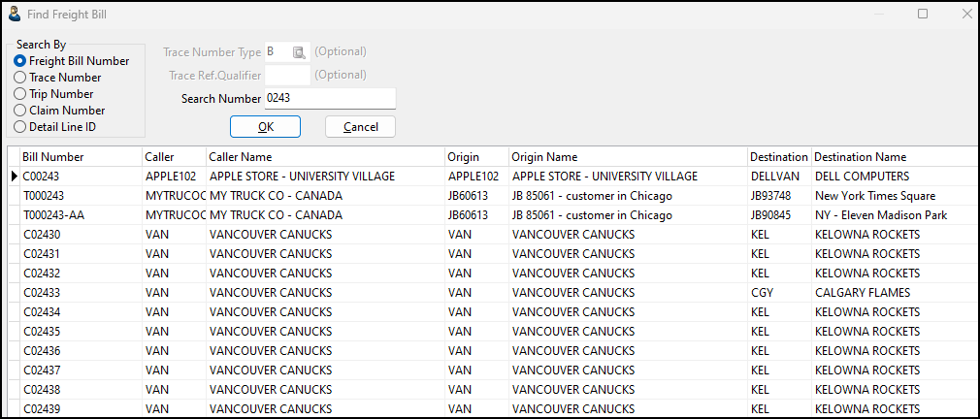The width and height of the screenshot is (980, 419).
Task: Click the row selector arrow beside C00243
Action: [x=14, y=177]
